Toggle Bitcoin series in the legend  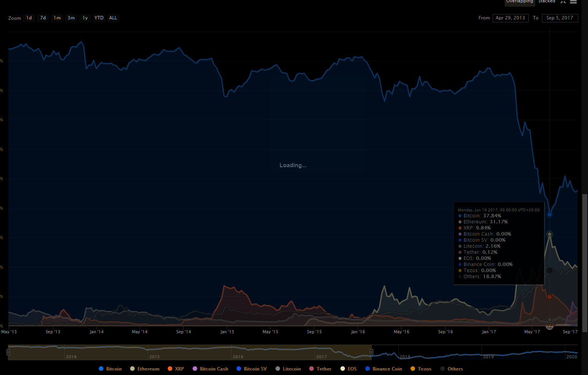click(x=110, y=369)
